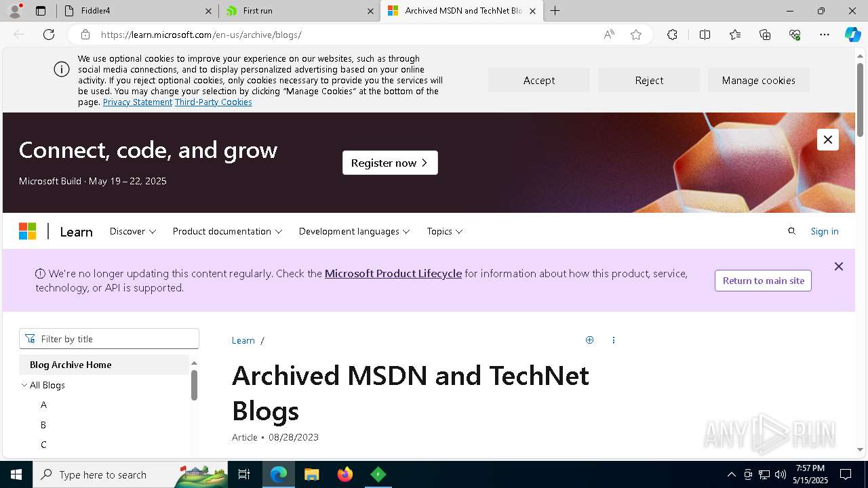Viewport: 868px width, 488px height.
Task: Open the notifications center icon
Action: [846, 474]
